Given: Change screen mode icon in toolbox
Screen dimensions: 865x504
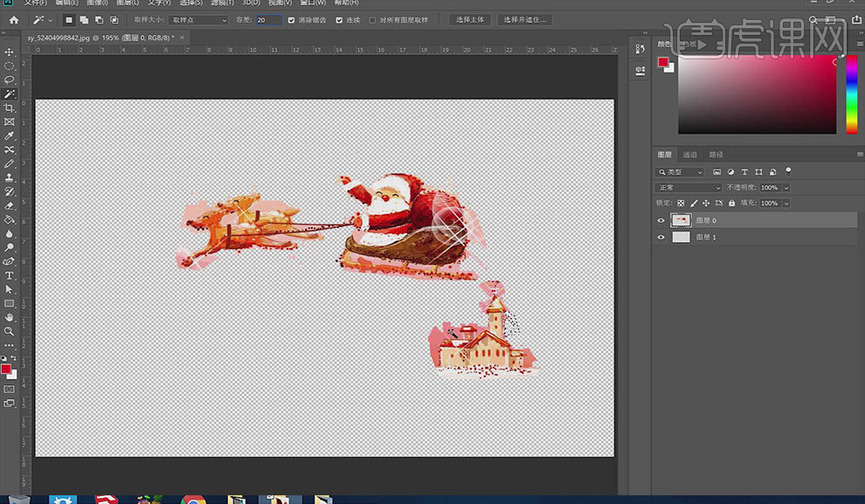Looking at the screenshot, I should (x=10, y=404).
